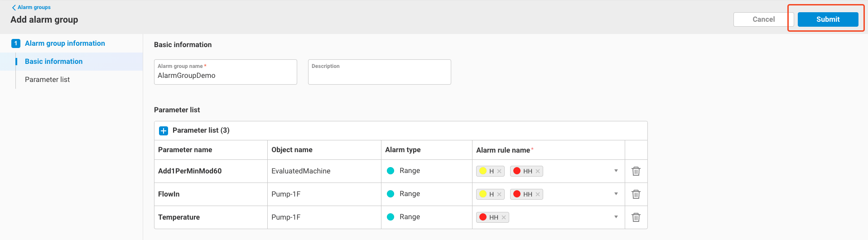This screenshot has width=868, height=240.
Task: Select Parameter list in left navigation
Action: pyautogui.click(x=47, y=80)
